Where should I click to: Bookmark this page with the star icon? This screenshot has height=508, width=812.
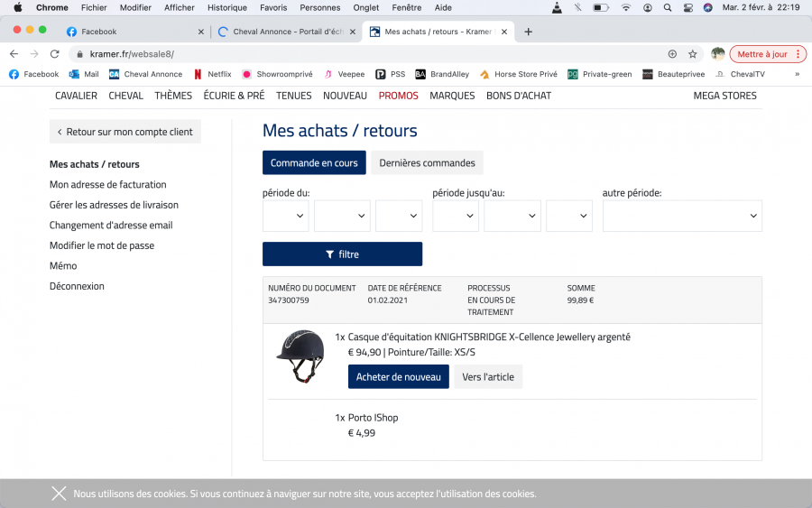pyautogui.click(x=693, y=54)
